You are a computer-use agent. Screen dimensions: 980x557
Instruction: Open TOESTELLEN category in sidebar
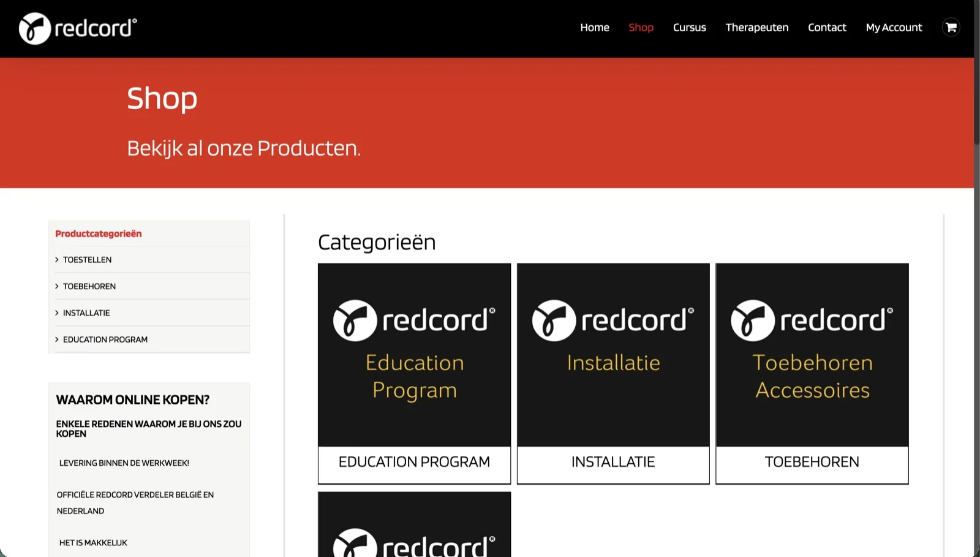(87, 260)
